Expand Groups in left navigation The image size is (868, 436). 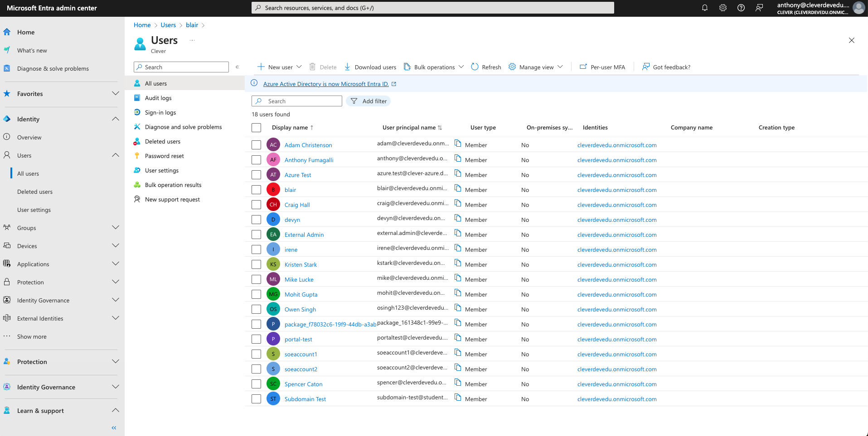coord(116,228)
